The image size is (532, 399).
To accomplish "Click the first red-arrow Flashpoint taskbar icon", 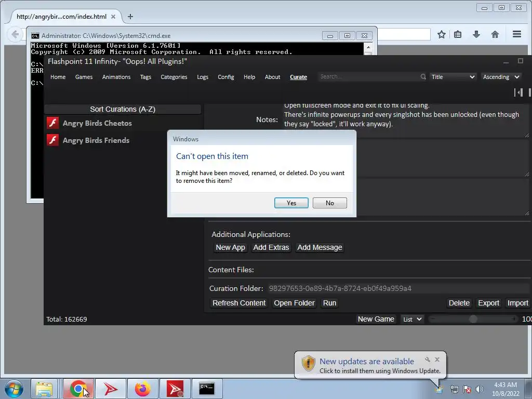I will [x=110, y=389].
